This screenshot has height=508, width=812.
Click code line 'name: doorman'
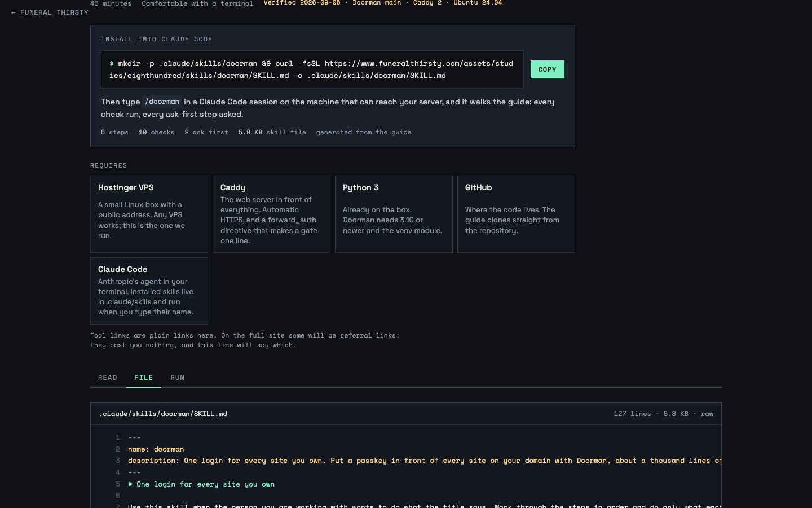coord(156,449)
